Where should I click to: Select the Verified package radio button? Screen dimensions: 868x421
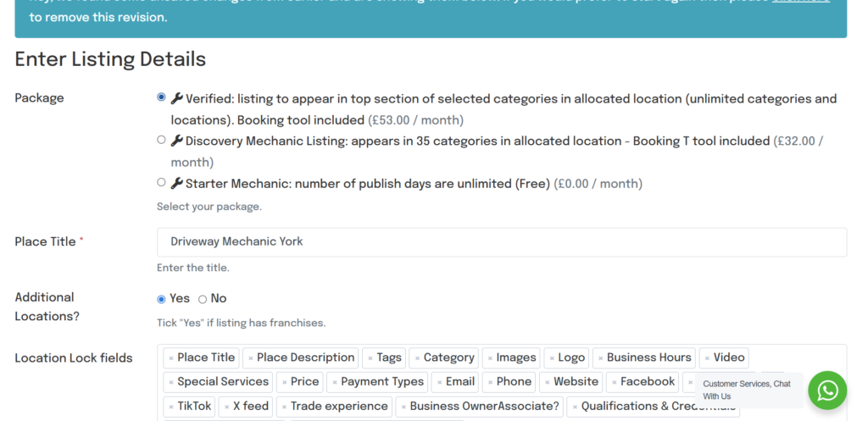(161, 97)
